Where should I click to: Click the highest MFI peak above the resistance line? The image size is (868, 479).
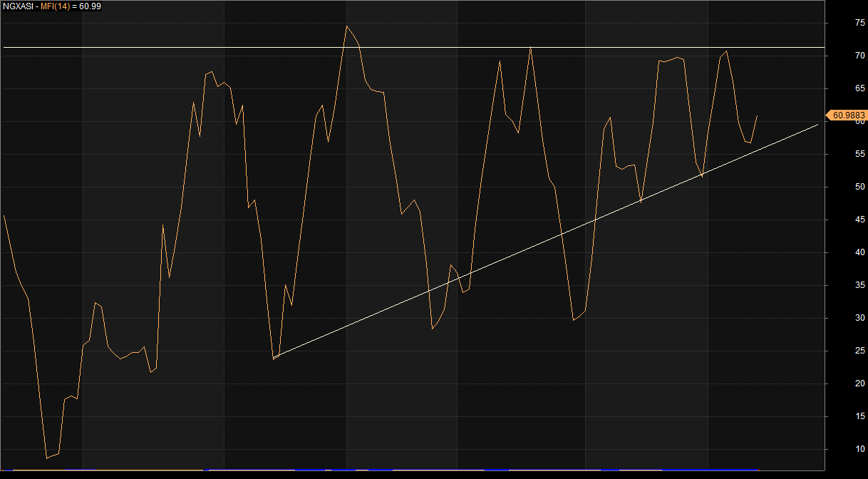pyautogui.click(x=346, y=26)
